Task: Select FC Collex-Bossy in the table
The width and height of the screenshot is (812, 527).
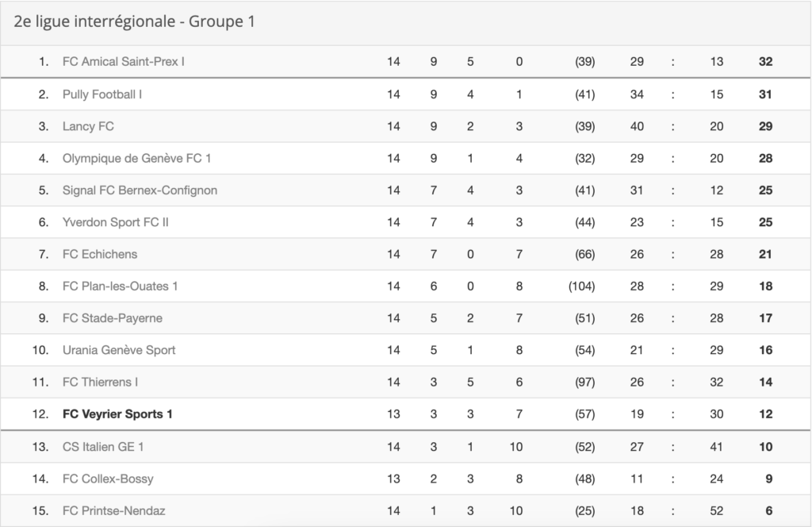Action: click(108, 479)
